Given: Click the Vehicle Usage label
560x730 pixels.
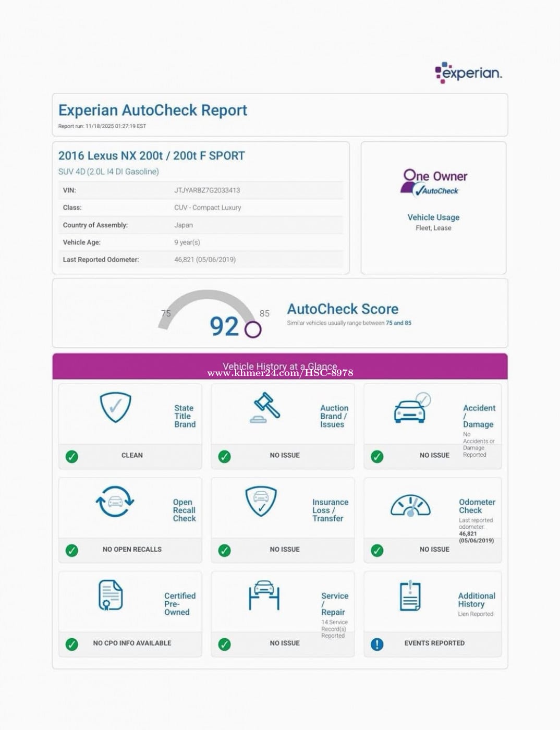Looking at the screenshot, I should tap(433, 217).
